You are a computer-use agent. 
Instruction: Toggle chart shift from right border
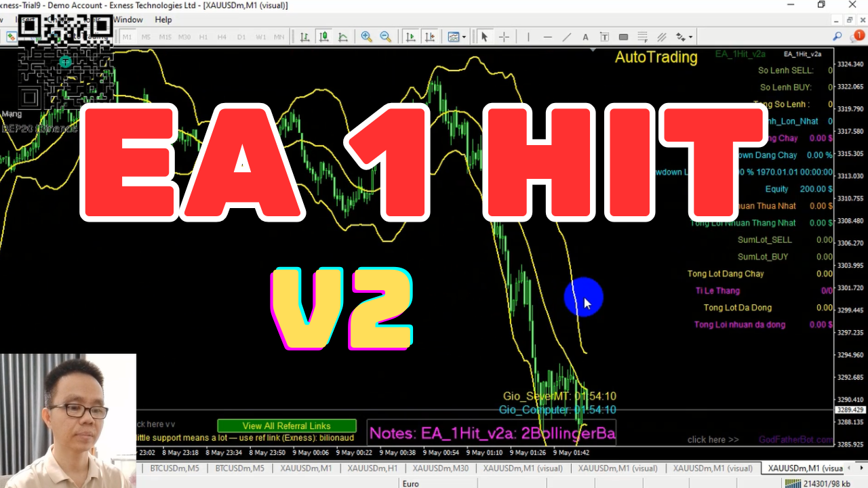click(x=429, y=37)
